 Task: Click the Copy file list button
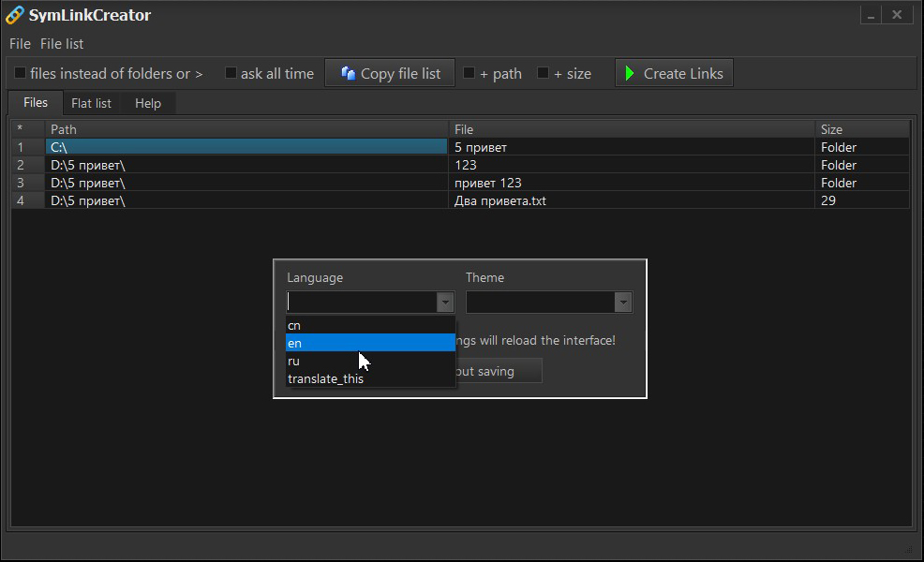pyautogui.click(x=390, y=73)
